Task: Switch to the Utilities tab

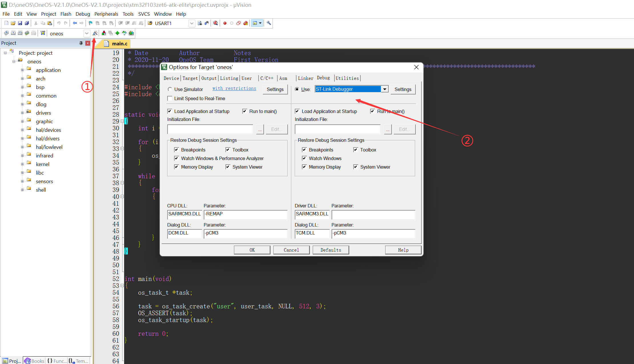Action: pos(347,78)
